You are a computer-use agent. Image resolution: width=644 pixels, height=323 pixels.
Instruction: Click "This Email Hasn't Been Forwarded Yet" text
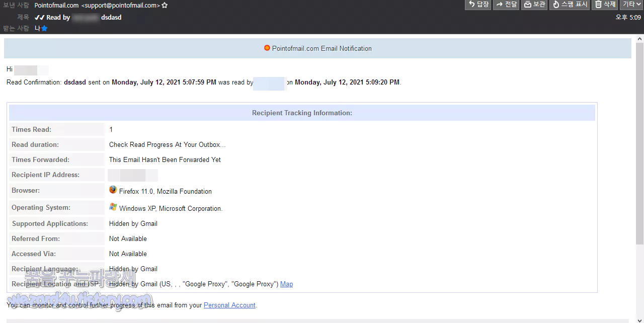point(165,160)
